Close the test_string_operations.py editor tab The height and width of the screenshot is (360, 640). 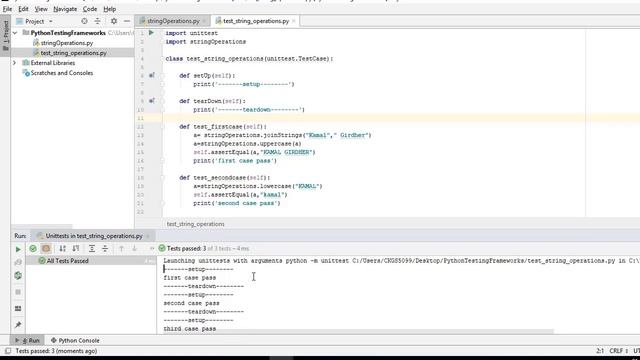coord(293,21)
